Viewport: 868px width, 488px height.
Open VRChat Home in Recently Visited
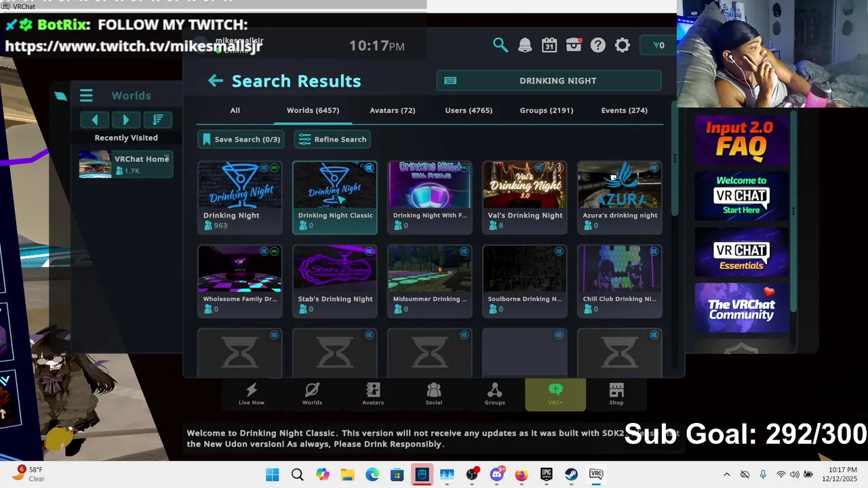[126, 165]
